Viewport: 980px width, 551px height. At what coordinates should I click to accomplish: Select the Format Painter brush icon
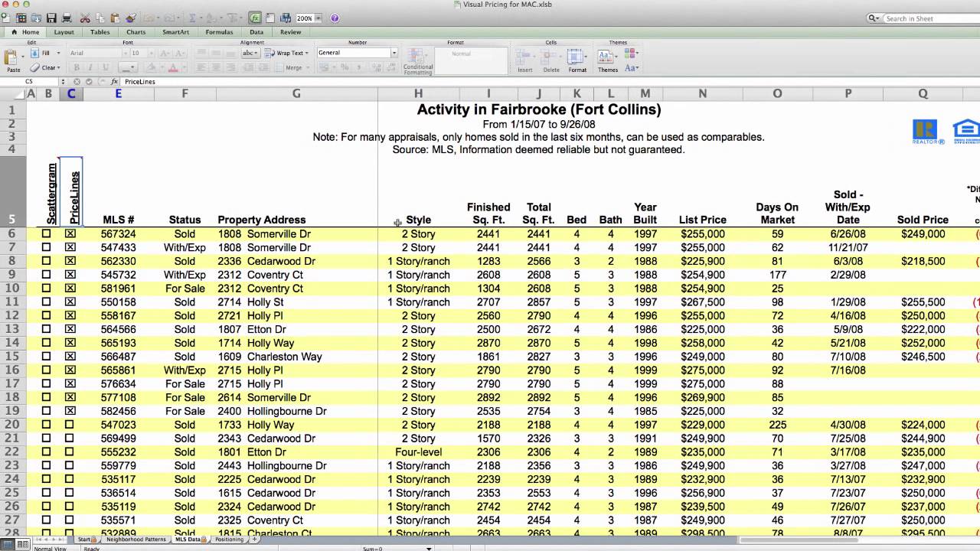point(131,18)
